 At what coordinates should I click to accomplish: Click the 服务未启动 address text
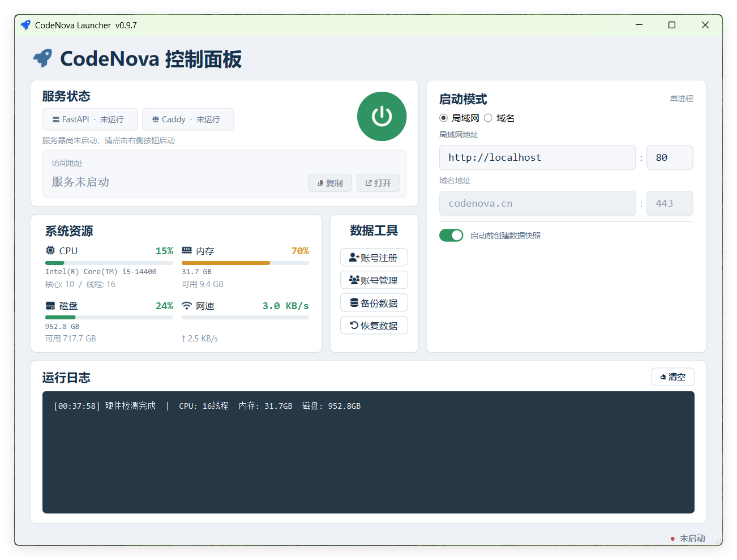80,182
